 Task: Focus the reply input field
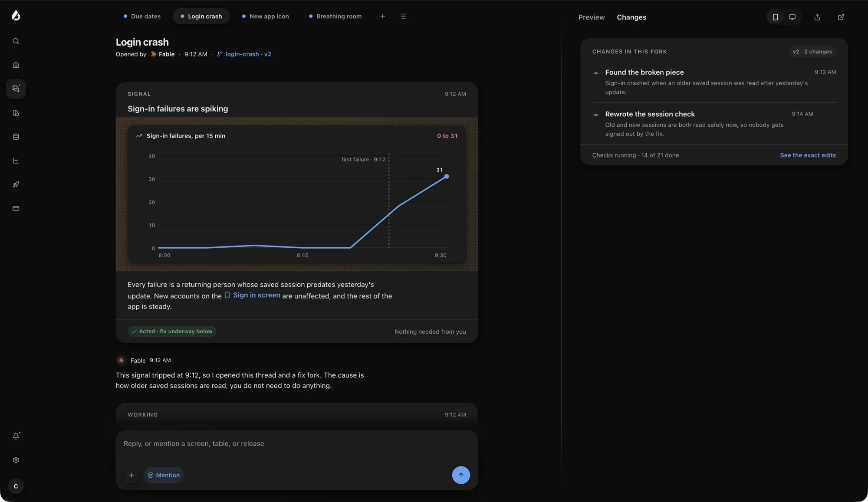297,444
